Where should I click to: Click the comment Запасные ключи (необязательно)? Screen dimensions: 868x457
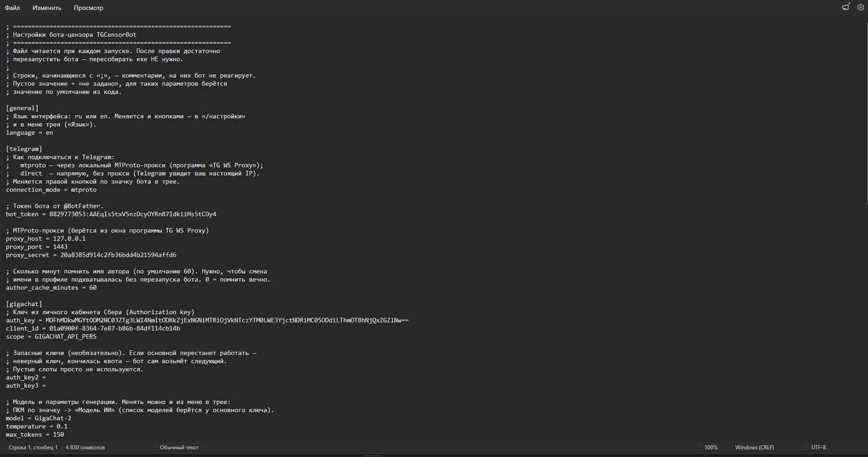[131, 353]
